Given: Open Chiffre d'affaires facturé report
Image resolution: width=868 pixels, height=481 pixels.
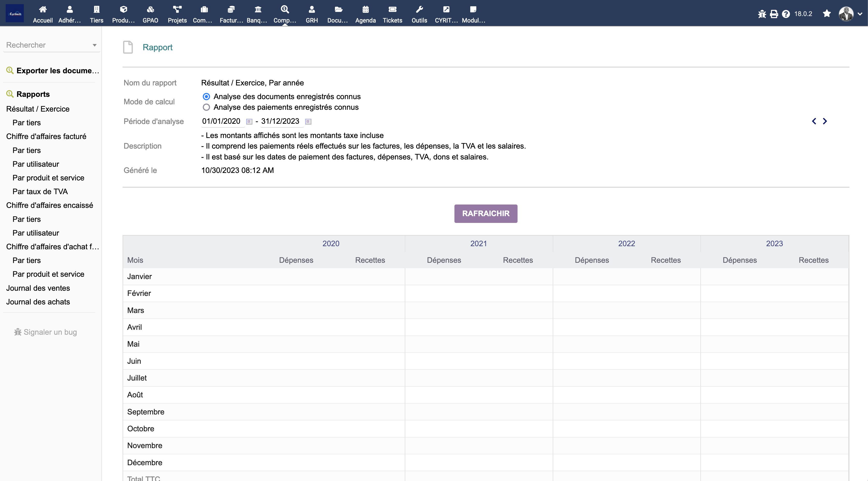Looking at the screenshot, I should (46, 136).
